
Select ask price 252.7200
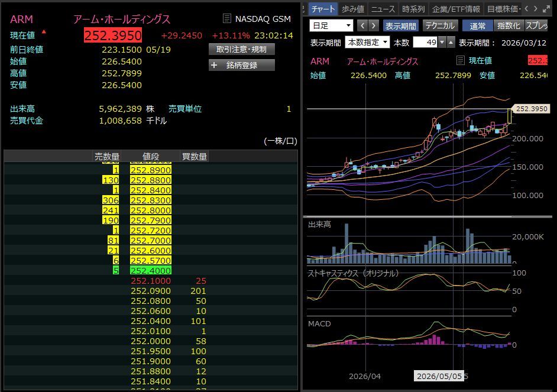coord(151,231)
